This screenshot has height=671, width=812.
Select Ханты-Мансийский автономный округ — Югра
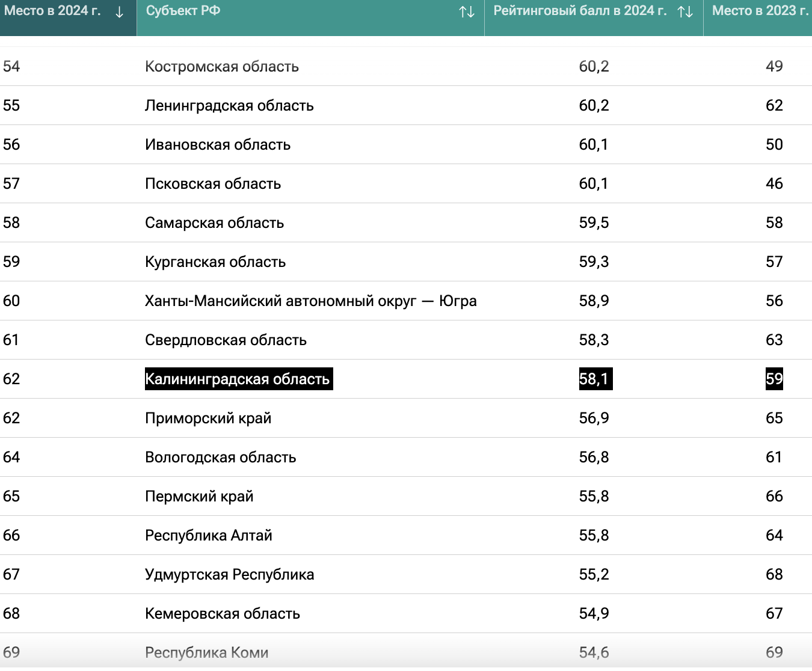click(x=310, y=301)
